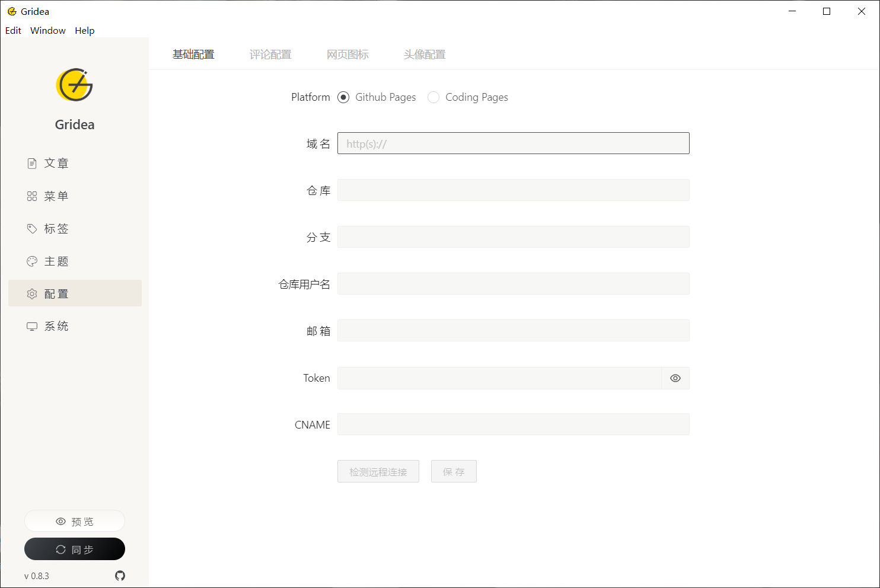Open the 文章 (Articles) section in sidebar

coord(56,163)
